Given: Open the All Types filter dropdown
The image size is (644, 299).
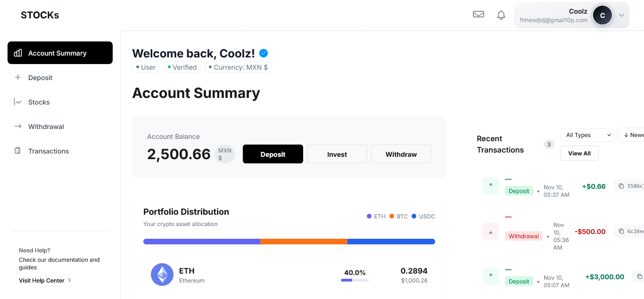Looking at the screenshot, I should click(586, 135).
